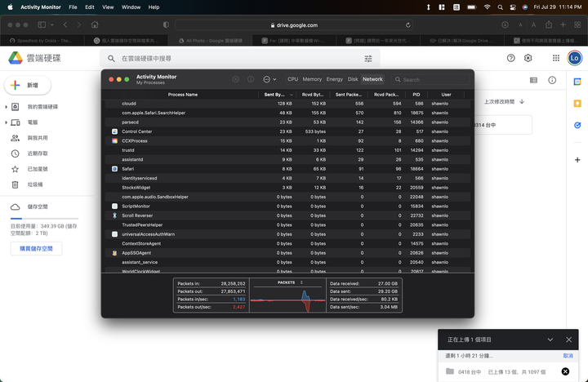Click 取消 link in upload panel

[568, 356]
